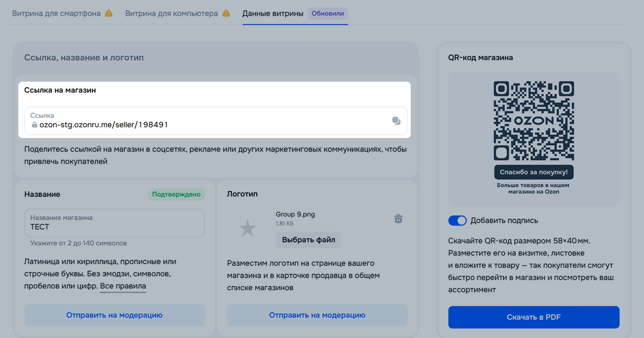Click the warning icon beside Витрина для смартфона
This screenshot has width=644, height=338.
coord(108,13)
